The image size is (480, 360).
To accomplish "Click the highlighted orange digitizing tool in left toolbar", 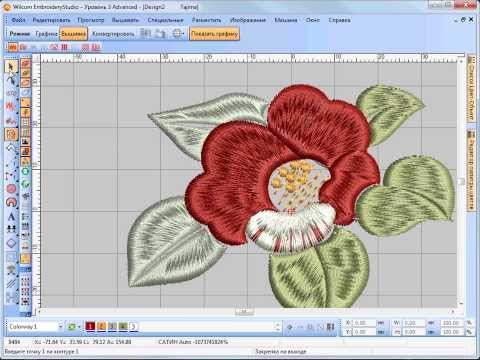I will pos(11,135).
